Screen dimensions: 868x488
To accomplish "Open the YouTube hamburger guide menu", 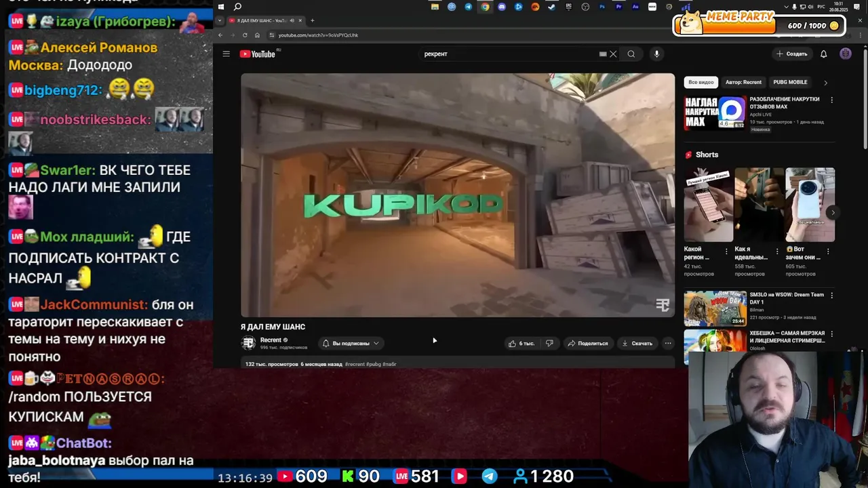I will [x=226, y=54].
